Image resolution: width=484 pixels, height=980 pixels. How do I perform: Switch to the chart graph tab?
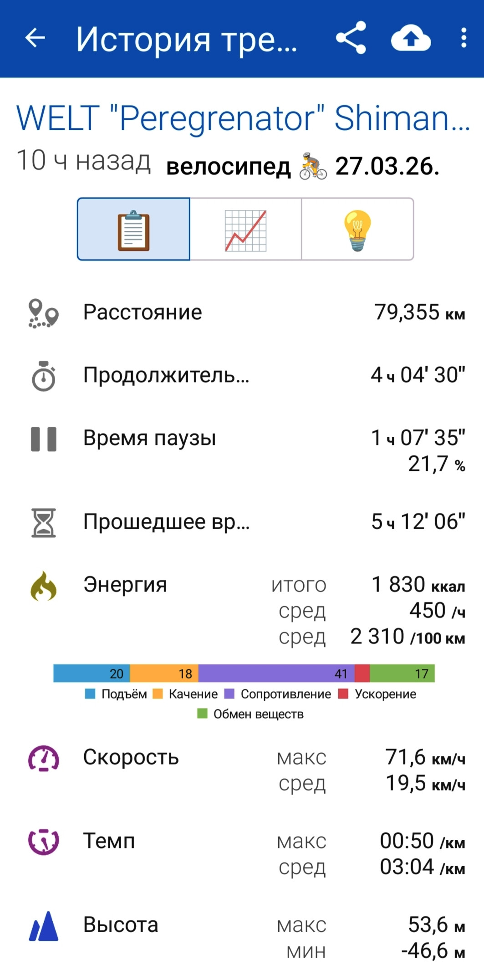point(245,229)
